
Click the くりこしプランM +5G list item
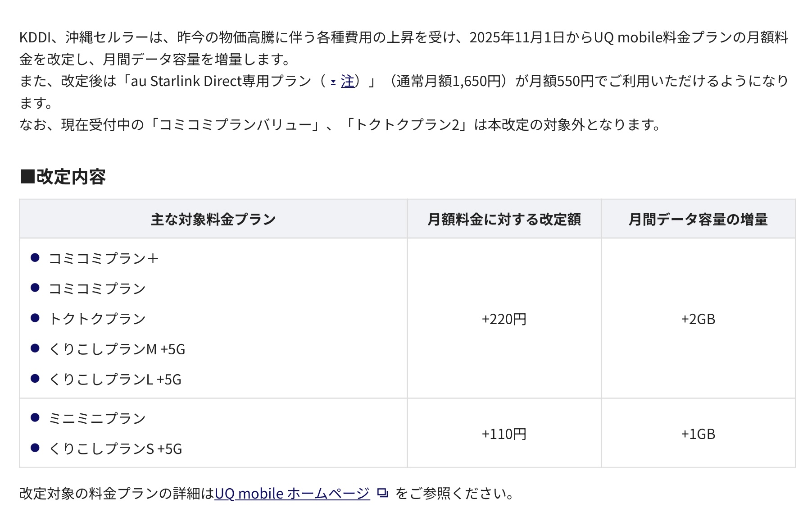click(117, 349)
